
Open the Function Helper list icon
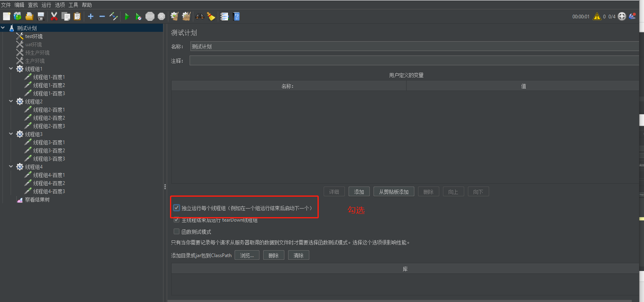click(224, 16)
